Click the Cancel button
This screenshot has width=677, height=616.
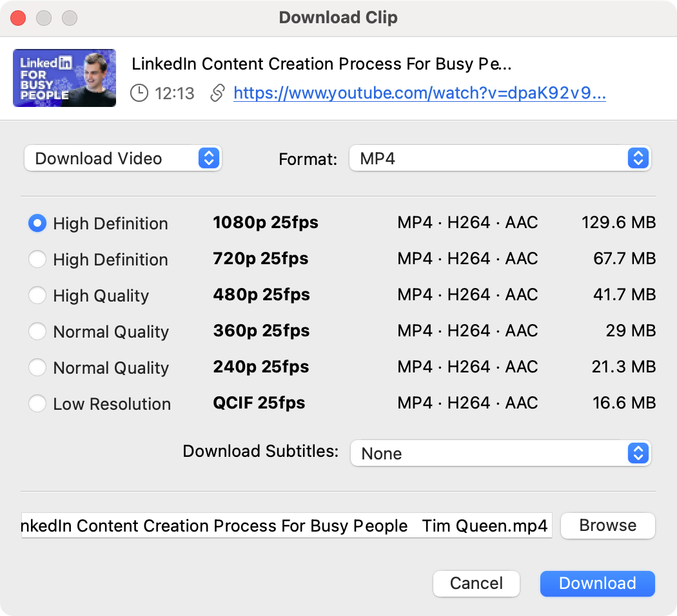point(476,583)
